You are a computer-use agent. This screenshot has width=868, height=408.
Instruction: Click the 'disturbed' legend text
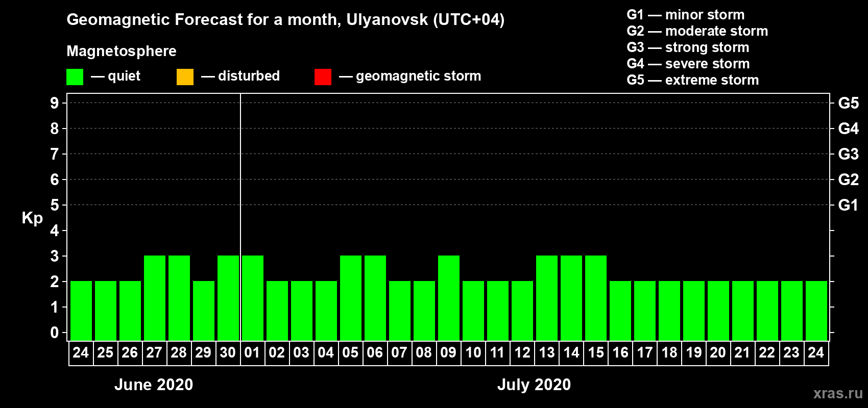pos(249,76)
